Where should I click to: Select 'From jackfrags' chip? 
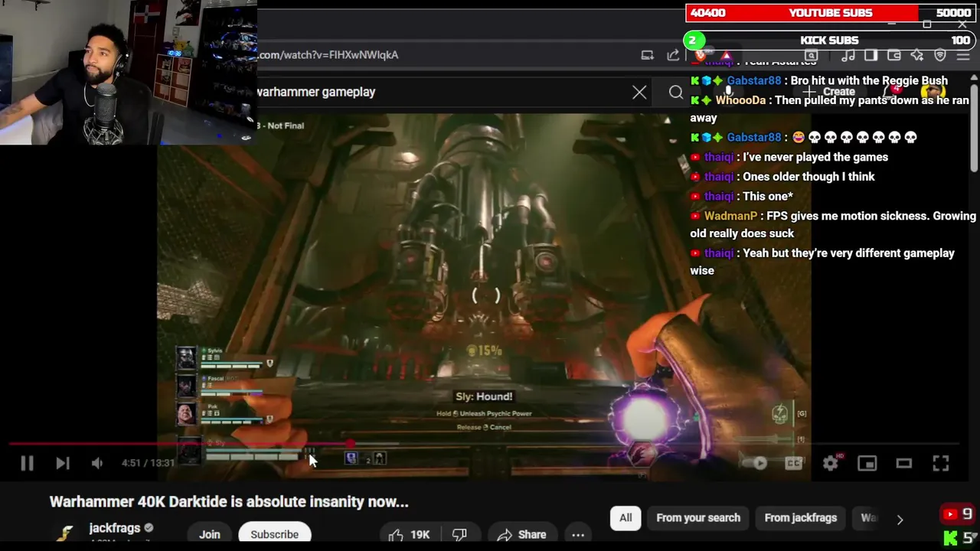click(x=800, y=518)
